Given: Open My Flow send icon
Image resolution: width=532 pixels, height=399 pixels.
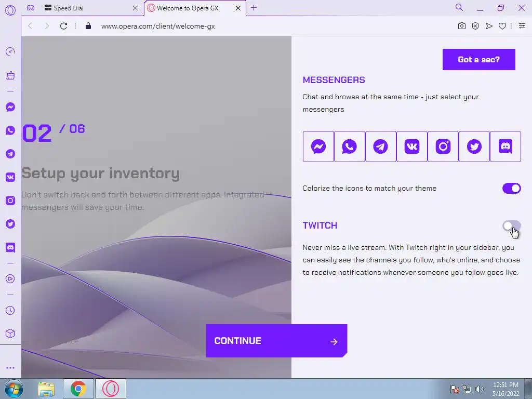Looking at the screenshot, I should pos(489,26).
